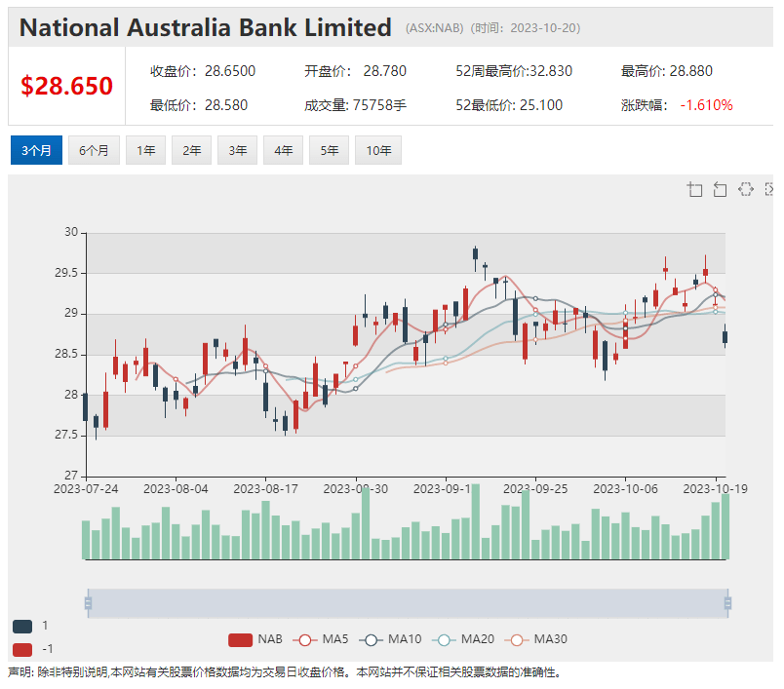The image size is (784, 689).
Task: Toggle the dark '1' visual map piece
Action: [x=22, y=626]
